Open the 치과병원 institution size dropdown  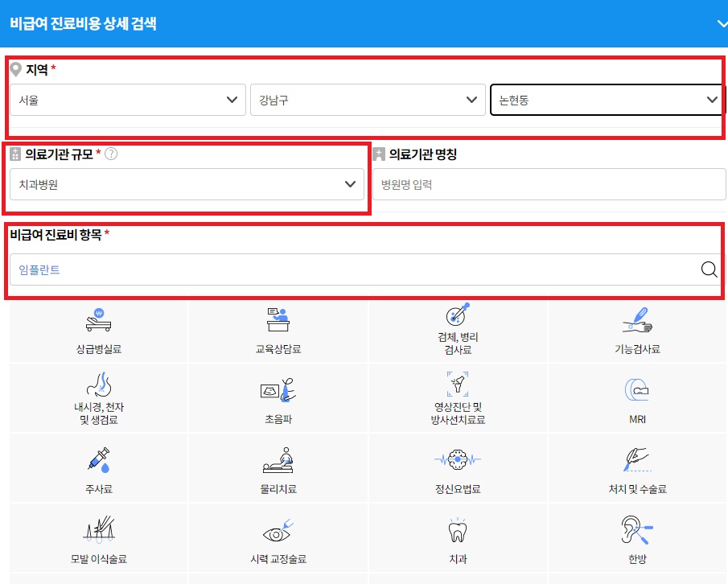[187, 184]
